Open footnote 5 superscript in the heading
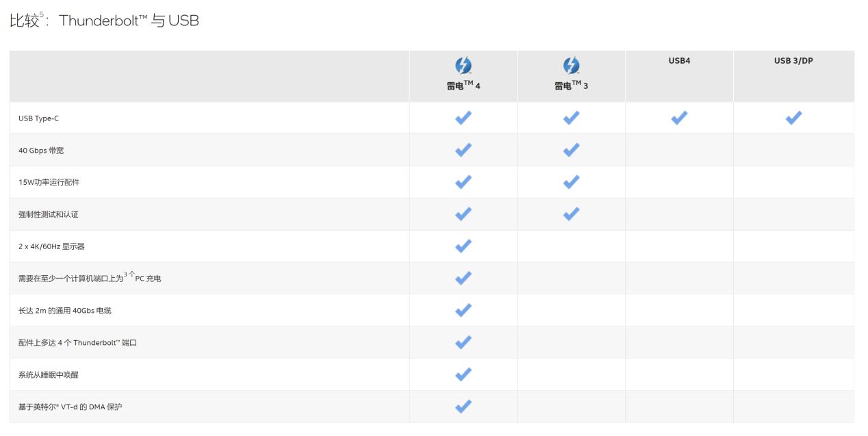The height and width of the screenshot is (436, 868). (42, 14)
